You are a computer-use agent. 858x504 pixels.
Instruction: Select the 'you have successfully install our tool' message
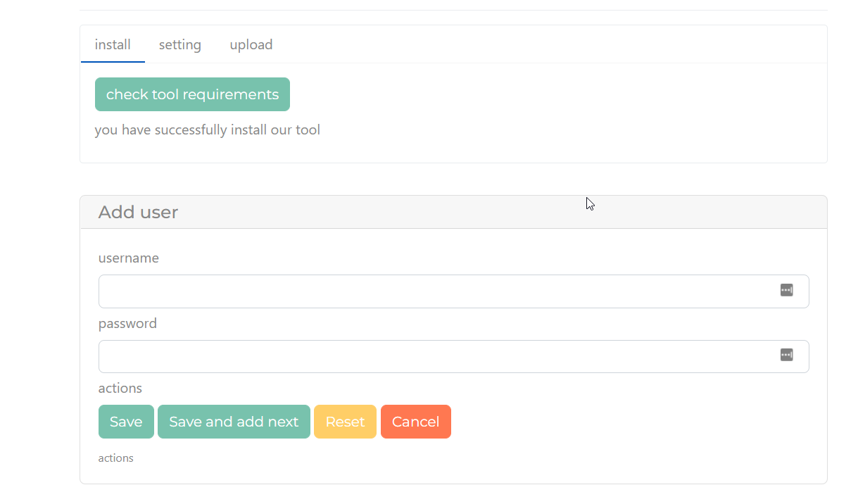coord(208,130)
